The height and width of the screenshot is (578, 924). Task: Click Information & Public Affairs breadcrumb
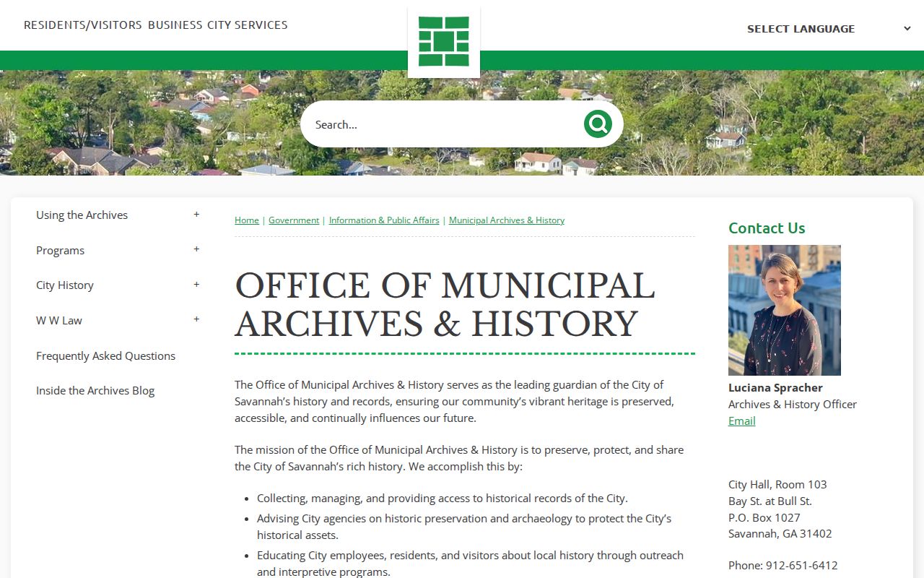(384, 220)
